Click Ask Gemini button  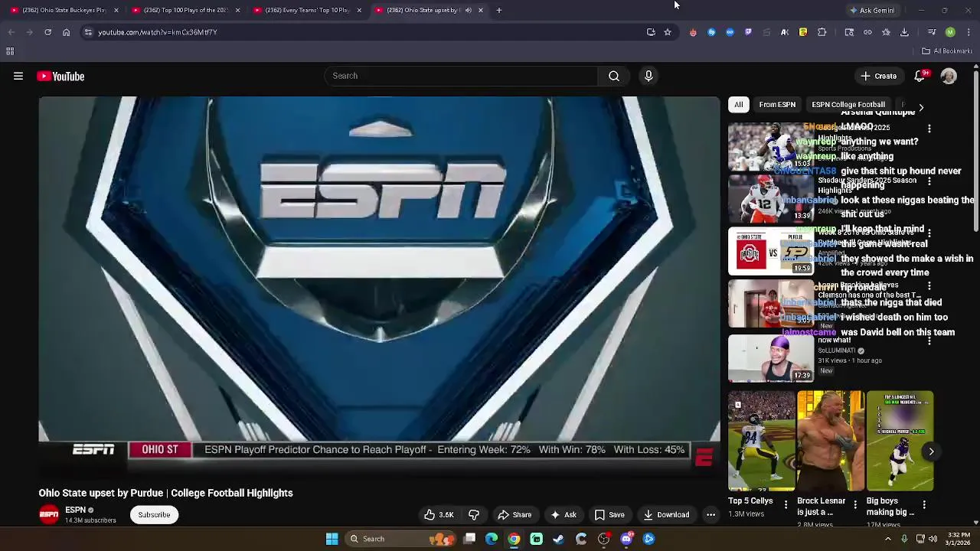tap(871, 10)
